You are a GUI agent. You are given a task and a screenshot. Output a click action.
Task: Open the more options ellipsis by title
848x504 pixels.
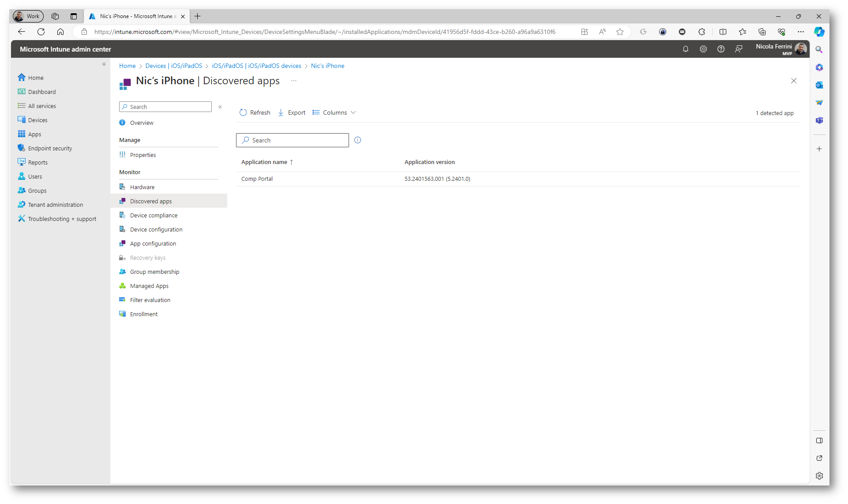tap(294, 81)
